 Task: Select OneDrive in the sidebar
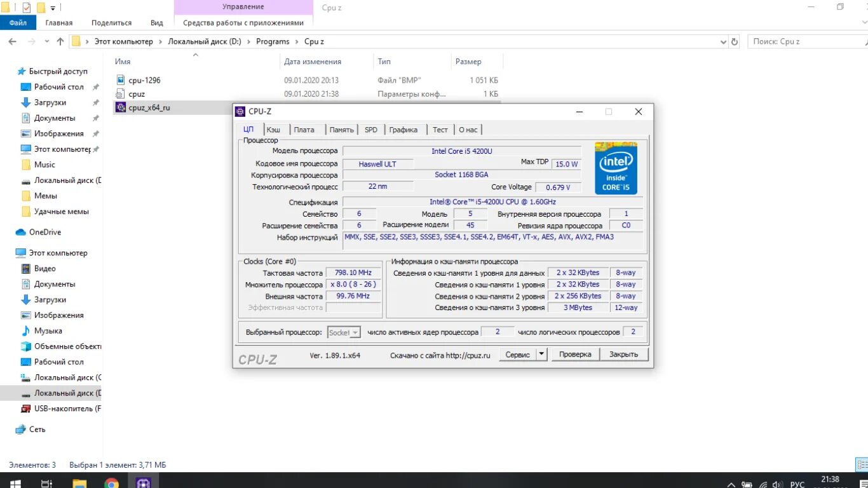click(44, 233)
